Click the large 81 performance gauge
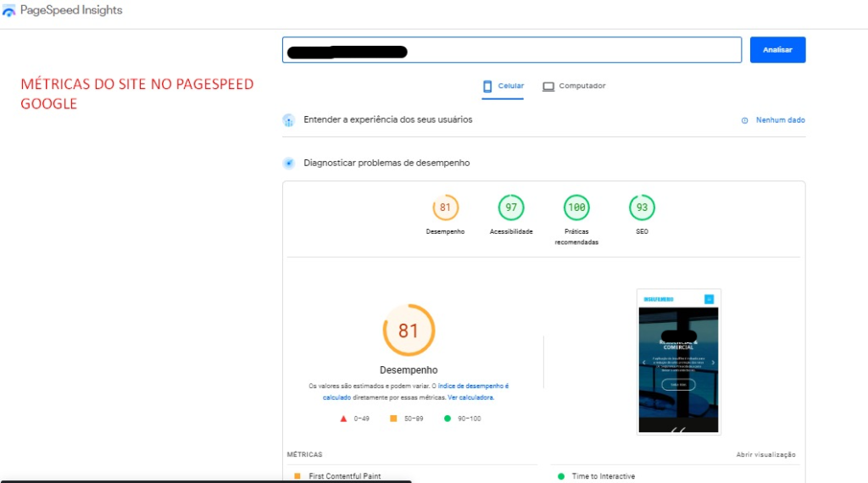The image size is (868, 483). 409,330
